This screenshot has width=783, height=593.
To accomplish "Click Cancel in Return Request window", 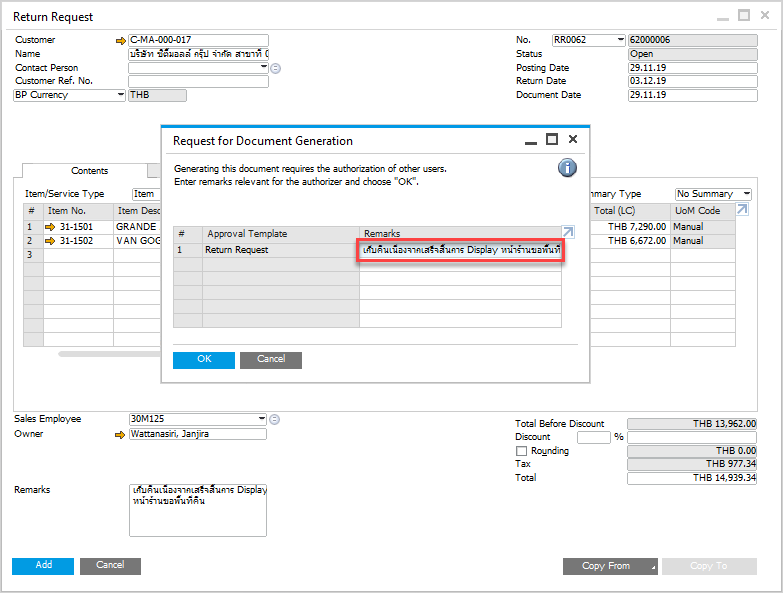I will [x=110, y=566].
